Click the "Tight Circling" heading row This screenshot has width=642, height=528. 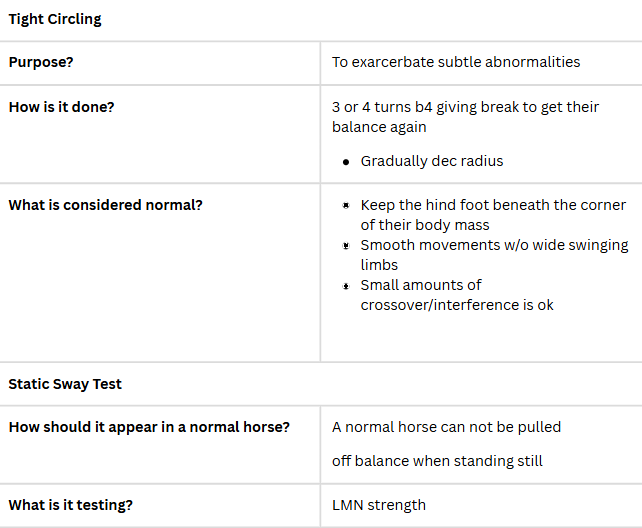55,20
